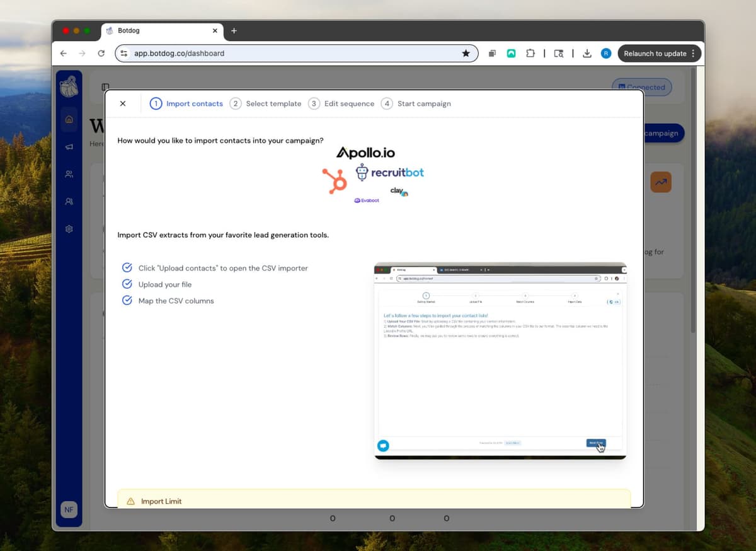This screenshot has width=756, height=551.
Task: Open a new browser tab
Action: pyautogui.click(x=234, y=30)
